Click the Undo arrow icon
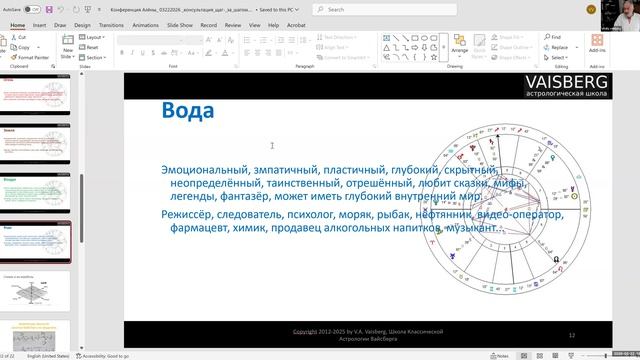The width and height of the screenshot is (640, 360). pyautogui.click(x=60, y=9)
